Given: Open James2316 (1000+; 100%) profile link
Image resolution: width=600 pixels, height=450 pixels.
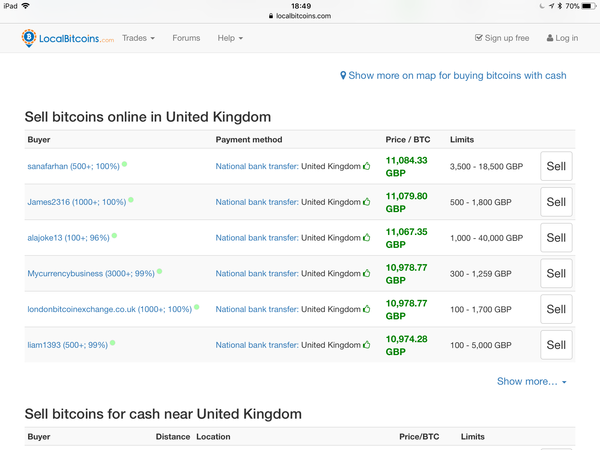Looking at the screenshot, I should 77,202.
